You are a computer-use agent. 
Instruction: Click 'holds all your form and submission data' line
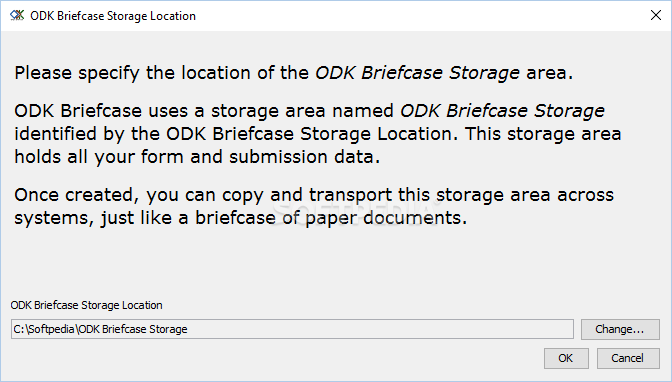(197, 157)
